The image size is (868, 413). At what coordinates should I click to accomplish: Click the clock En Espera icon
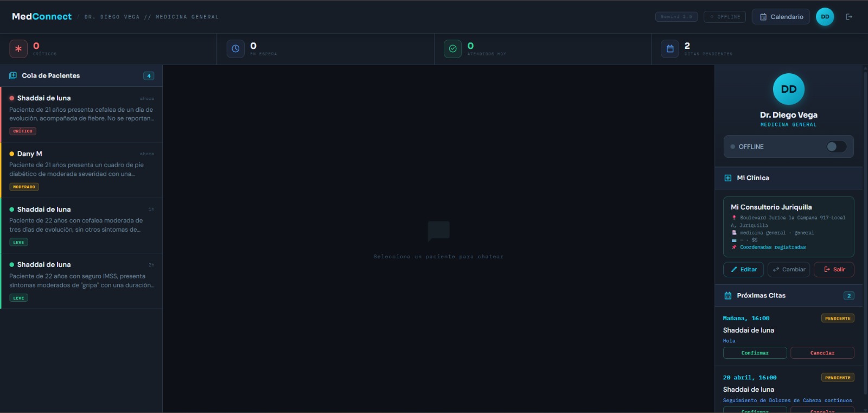pos(235,49)
